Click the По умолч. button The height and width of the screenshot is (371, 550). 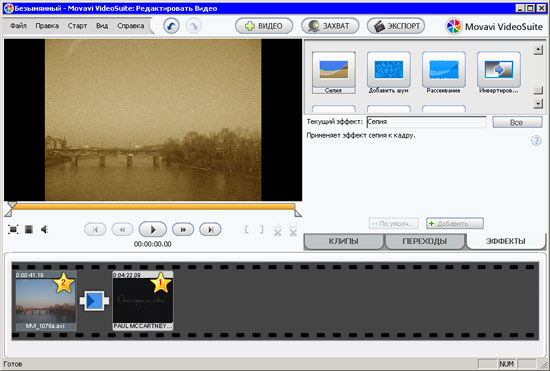[394, 223]
